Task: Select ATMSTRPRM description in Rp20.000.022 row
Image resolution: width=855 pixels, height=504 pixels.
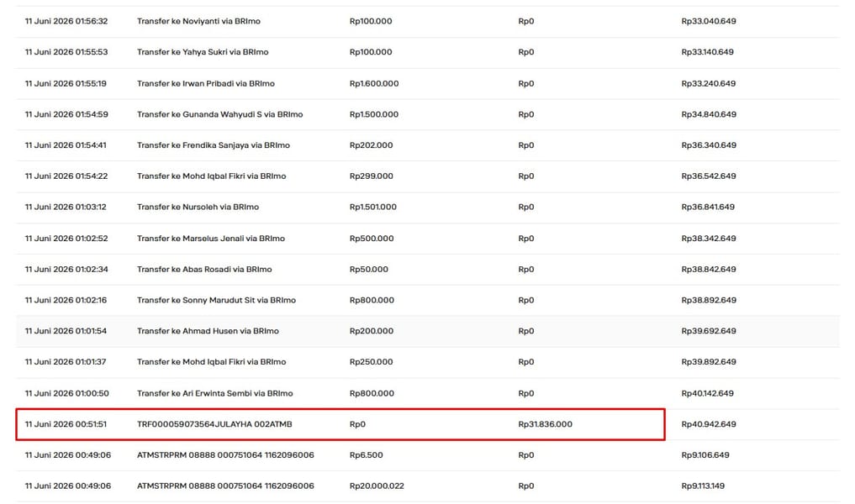Action: 225,486
